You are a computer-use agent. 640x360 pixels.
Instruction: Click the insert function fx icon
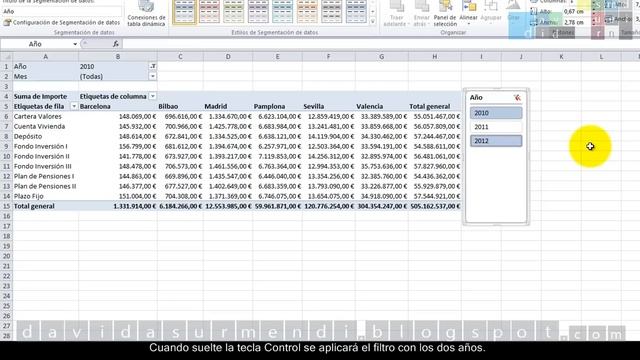(116, 44)
